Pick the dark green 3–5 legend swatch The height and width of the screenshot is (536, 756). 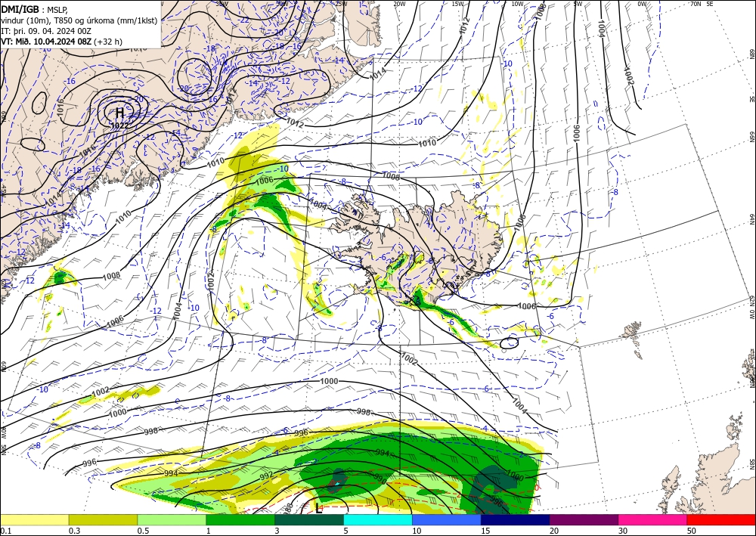click(309, 519)
